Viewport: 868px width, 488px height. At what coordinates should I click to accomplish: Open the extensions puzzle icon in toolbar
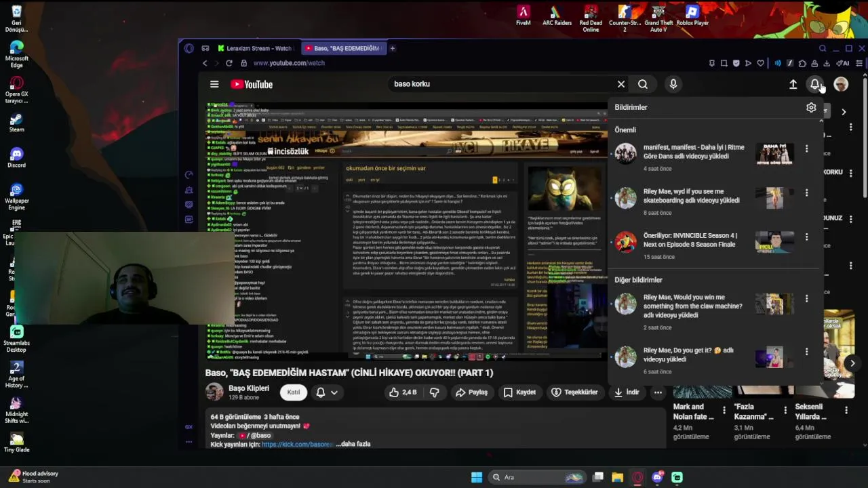[802, 63]
